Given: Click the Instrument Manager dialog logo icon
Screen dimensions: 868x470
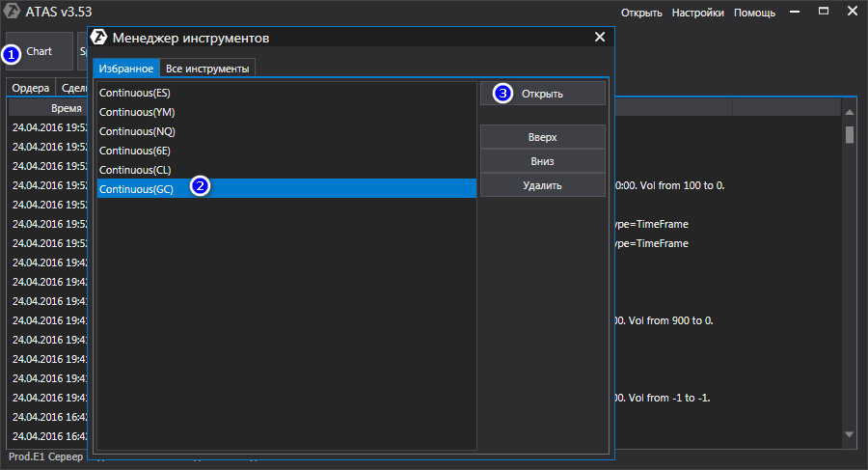Looking at the screenshot, I should coord(98,38).
